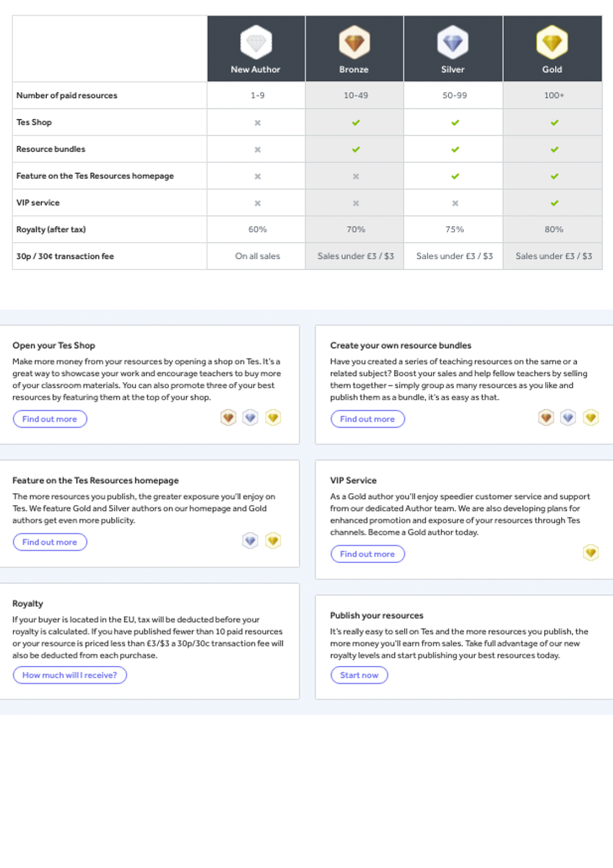The width and height of the screenshot is (613, 868).
Task: Click the Bronze Tes Shop green checkmark
Action: (x=356, y=123)
